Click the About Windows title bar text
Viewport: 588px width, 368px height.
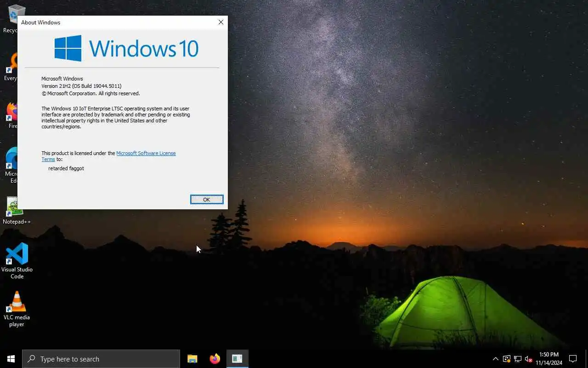pyautogui.click(x=40, y=22)
